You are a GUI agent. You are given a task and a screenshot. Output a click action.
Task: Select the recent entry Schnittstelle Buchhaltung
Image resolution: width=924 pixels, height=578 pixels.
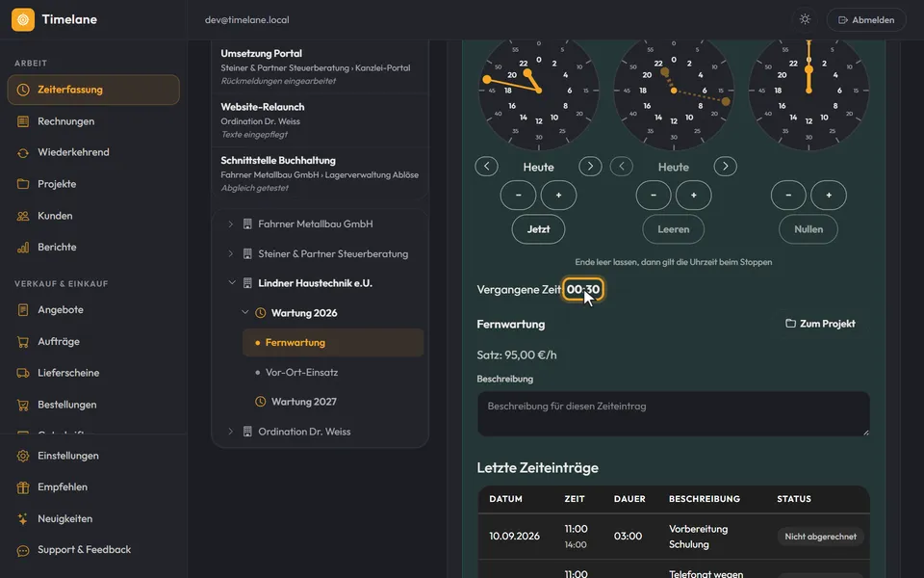320,173
